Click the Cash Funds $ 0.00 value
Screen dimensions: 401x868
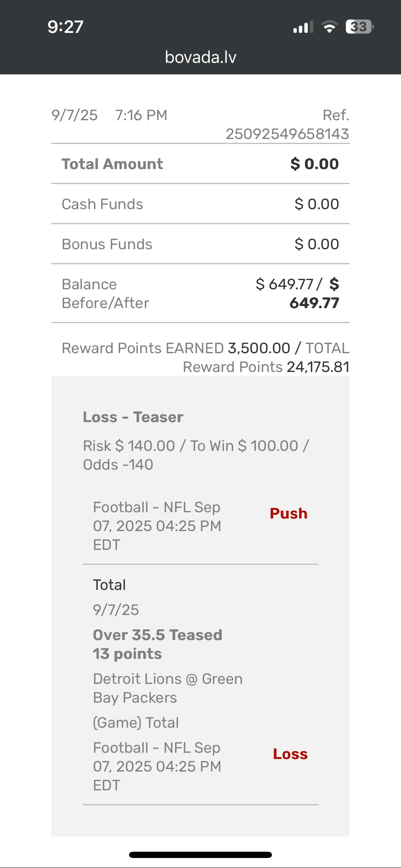pyautogui.click(x=317, y=204)
